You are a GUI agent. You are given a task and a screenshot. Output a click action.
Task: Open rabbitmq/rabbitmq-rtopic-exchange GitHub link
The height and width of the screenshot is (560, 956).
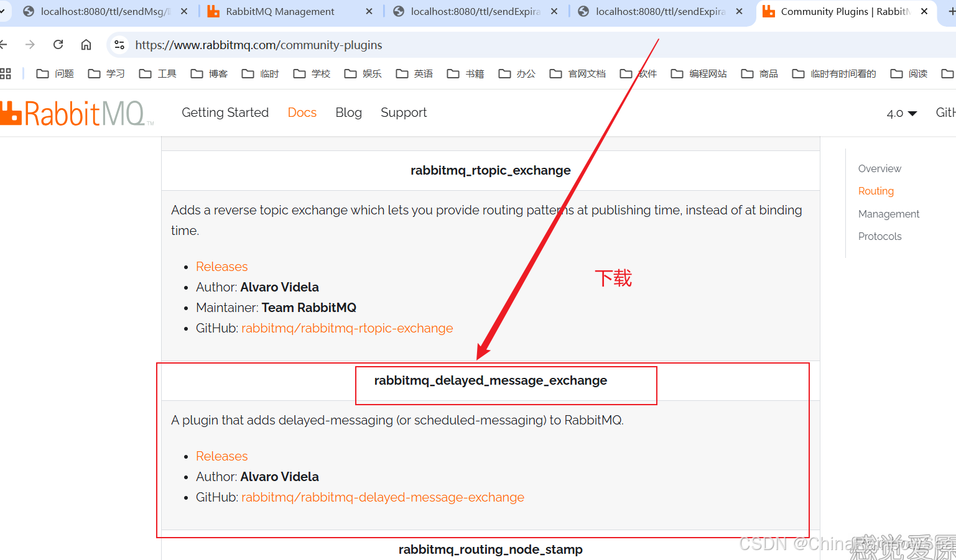347,328
